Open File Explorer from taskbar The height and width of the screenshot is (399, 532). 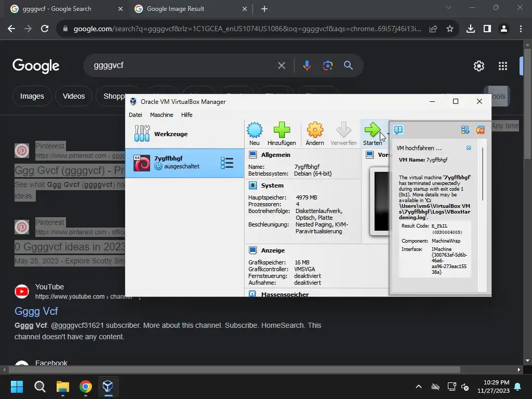click(x=63, y=387)
